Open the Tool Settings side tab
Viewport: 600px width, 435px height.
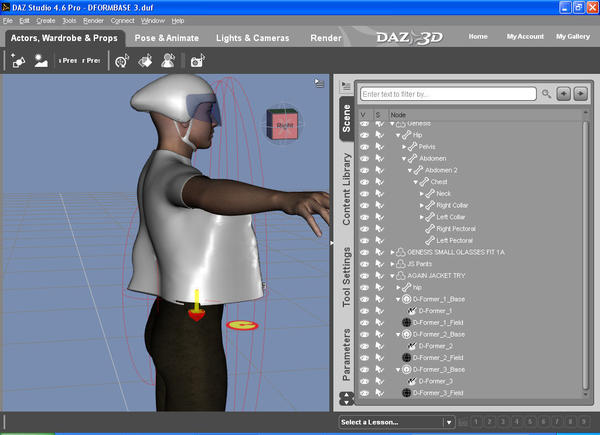[346, 277]
